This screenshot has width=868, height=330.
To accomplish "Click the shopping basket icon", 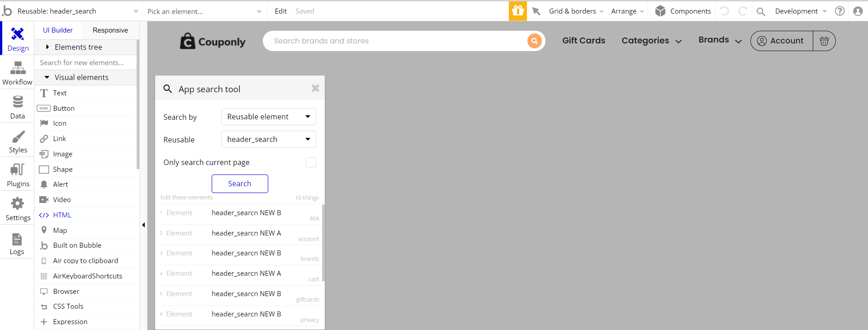I will [824, 41].
